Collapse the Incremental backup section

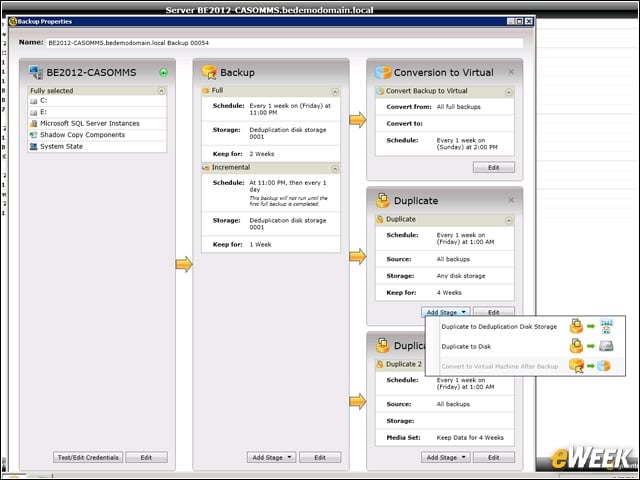335,168
